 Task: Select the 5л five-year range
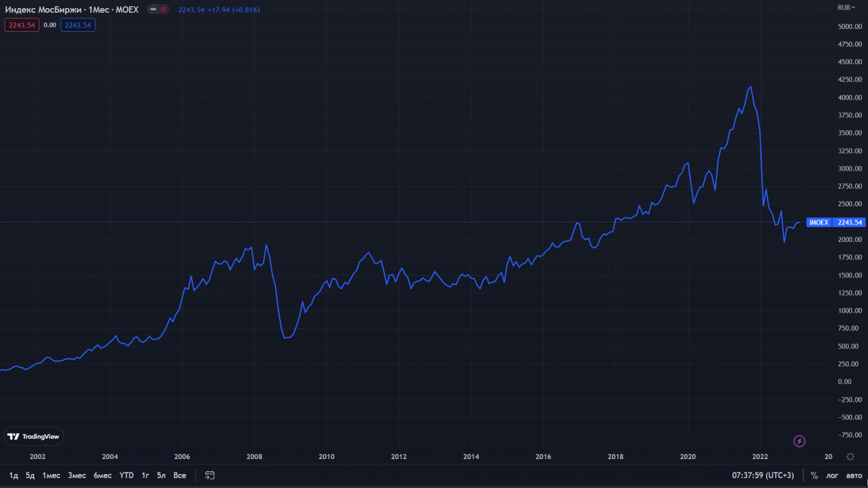click(161, 475)
